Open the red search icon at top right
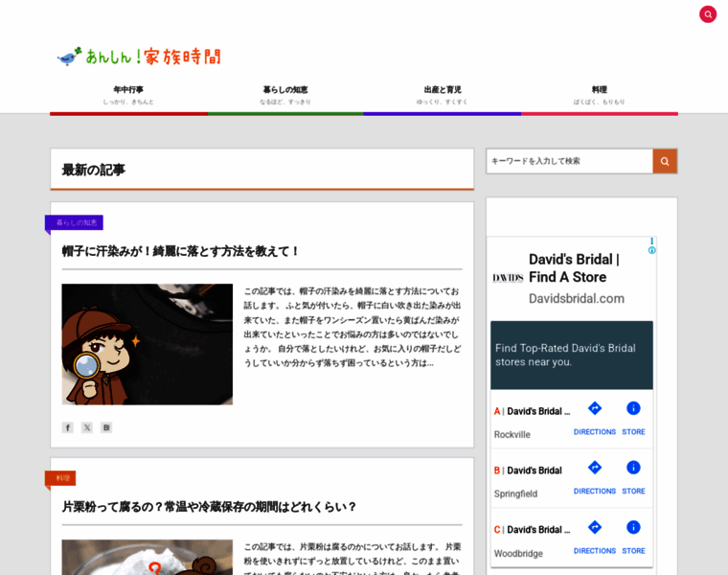Image resolution: width=728 pixels, height=575 pixels. [708, 14]
